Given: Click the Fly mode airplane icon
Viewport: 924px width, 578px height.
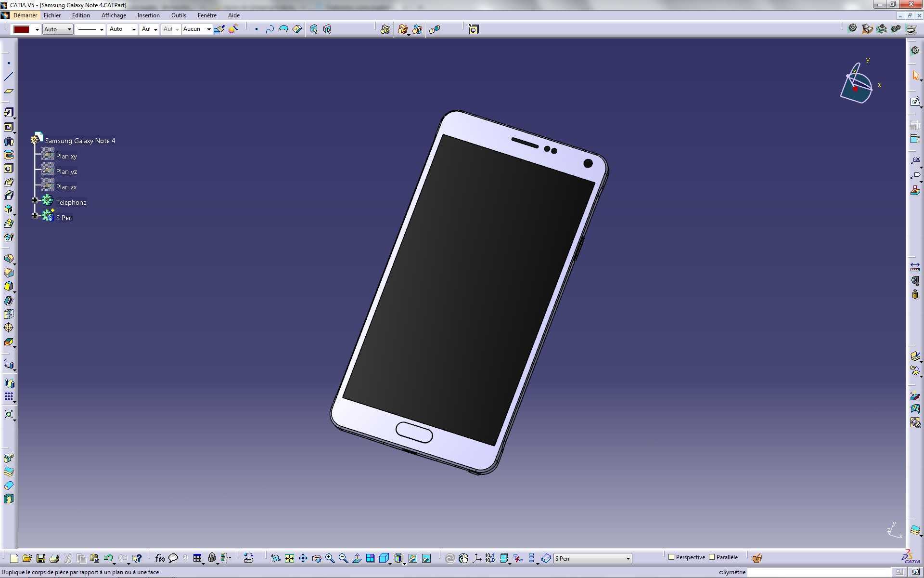Looking at the screenshot, I should pos(276,558).
